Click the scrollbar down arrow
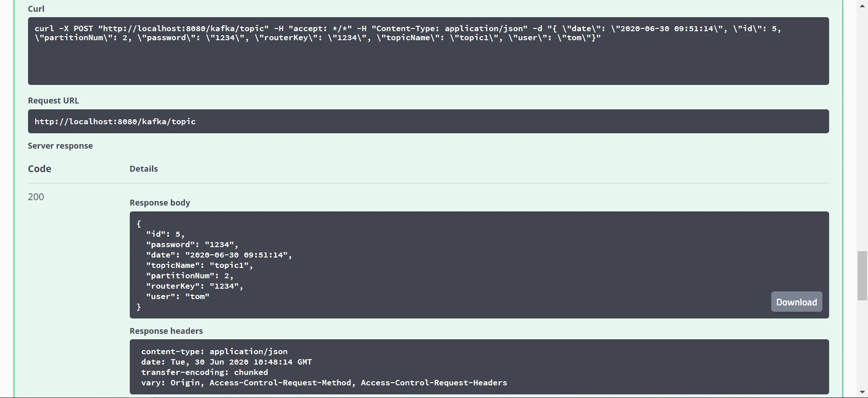 pyautogui.click(x=862, y=392)
